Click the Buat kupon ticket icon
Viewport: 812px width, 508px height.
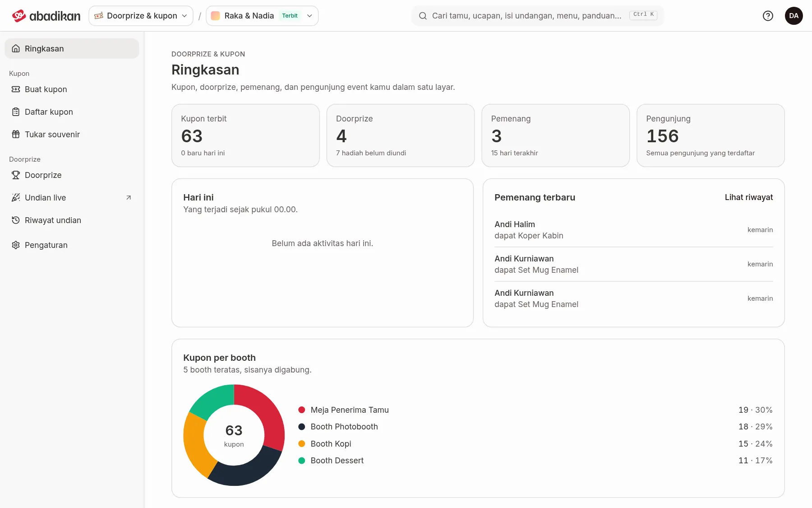(16, 89)
